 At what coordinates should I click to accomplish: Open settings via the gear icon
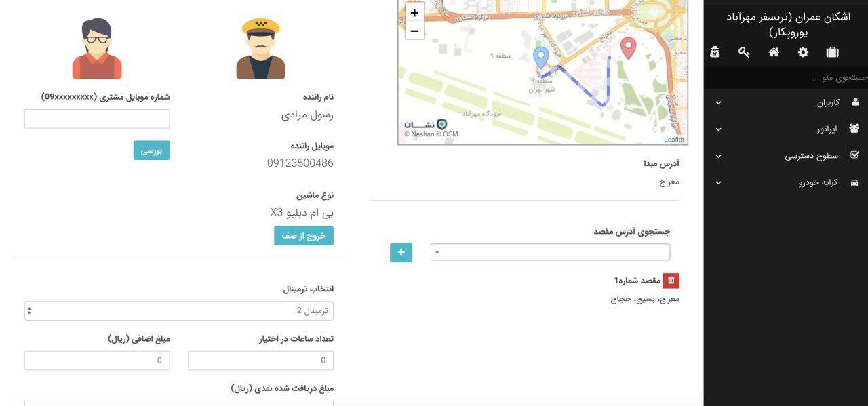pos(803,52)
